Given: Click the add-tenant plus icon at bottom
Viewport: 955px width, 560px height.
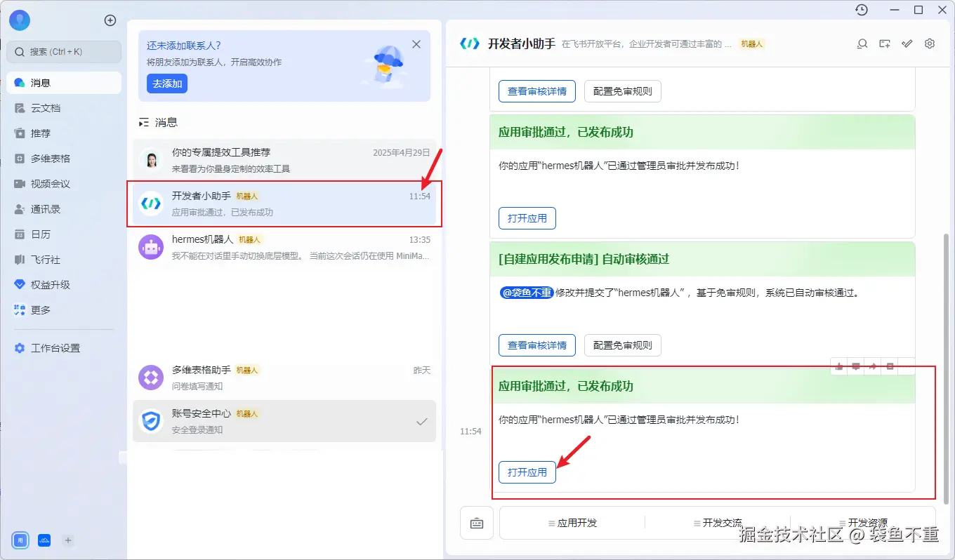Looking at the screenshot, I should 68,540.
